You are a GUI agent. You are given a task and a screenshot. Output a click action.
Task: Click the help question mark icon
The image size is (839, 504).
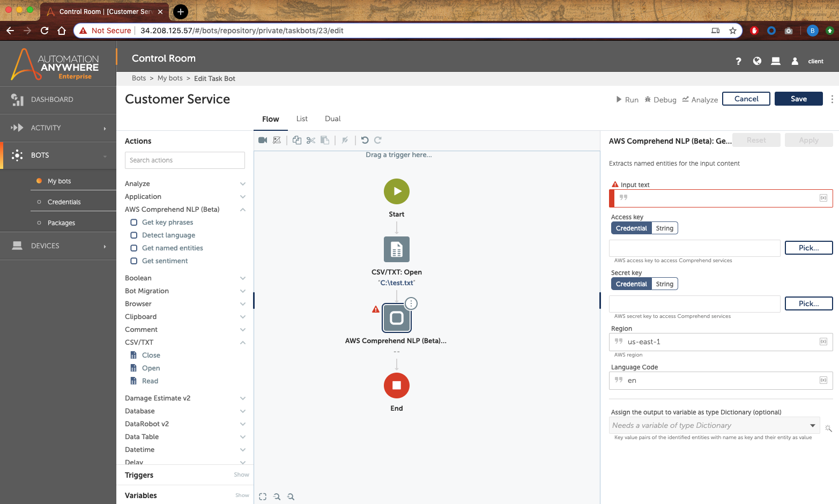[x=738, y=61]
